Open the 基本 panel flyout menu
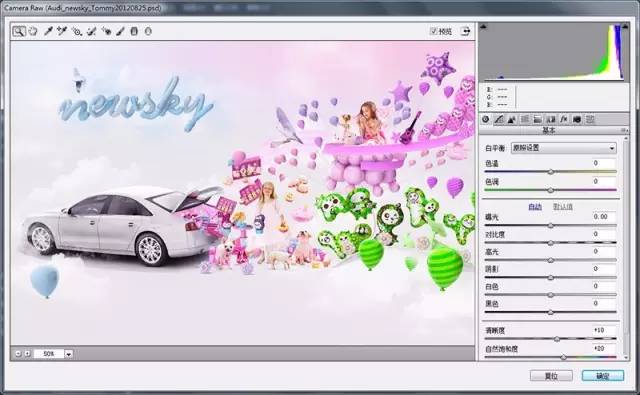The width and height of the screenshot is (640, 395). (x=624, y=130)
